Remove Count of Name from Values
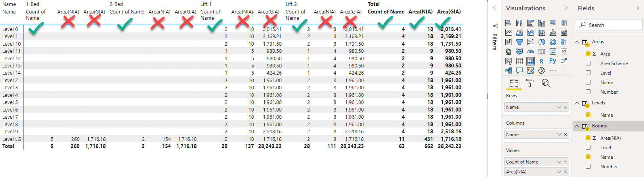Image resolution: width=644 pixels, height=177 pixels. (x=566, y=162)
